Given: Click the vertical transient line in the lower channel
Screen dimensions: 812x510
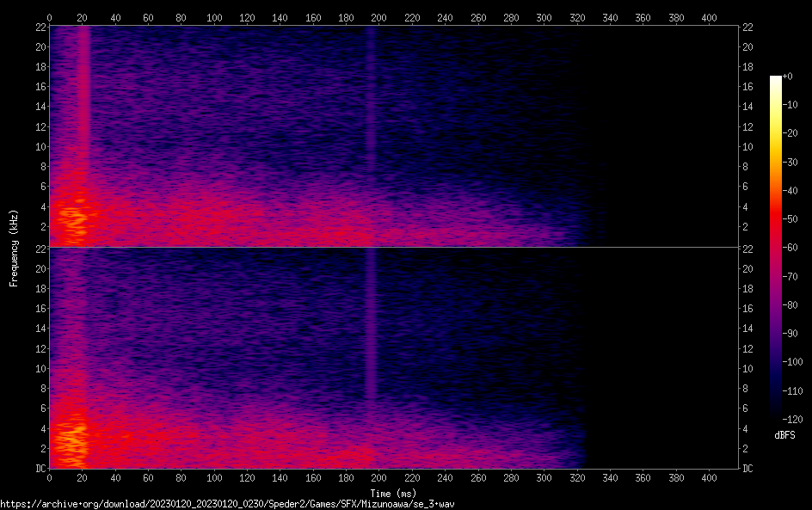Looking at the screenshot, I should click(371, 327).
